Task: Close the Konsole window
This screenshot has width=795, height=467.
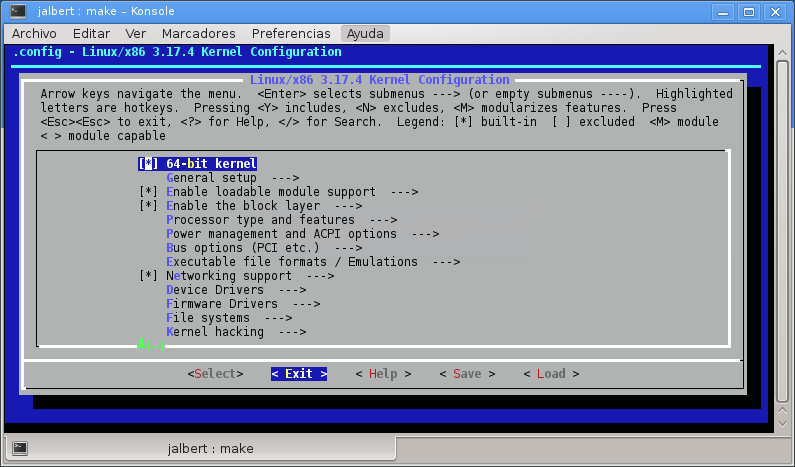Action: click(x=775, y=11)
